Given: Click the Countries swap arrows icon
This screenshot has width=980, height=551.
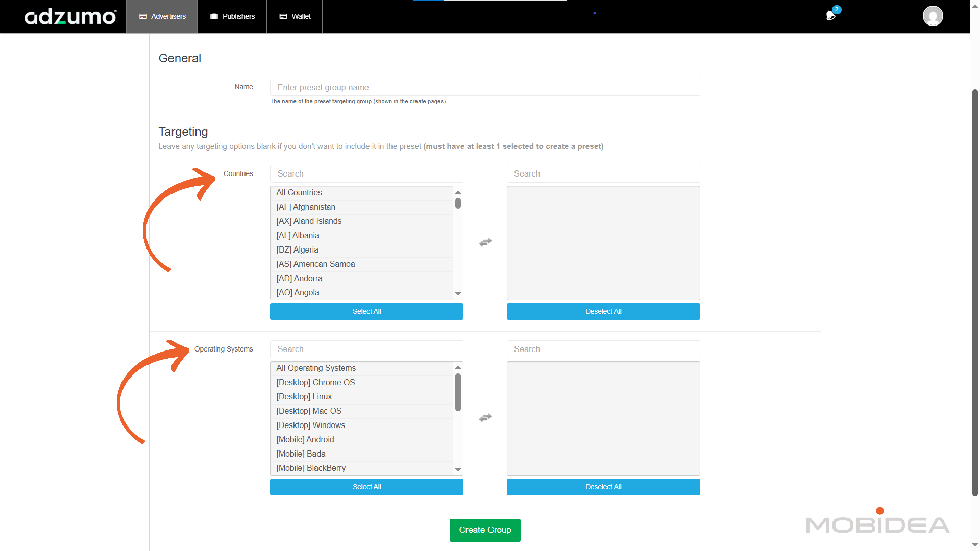Looking at the screenshot, I should [x=485, y=242].
